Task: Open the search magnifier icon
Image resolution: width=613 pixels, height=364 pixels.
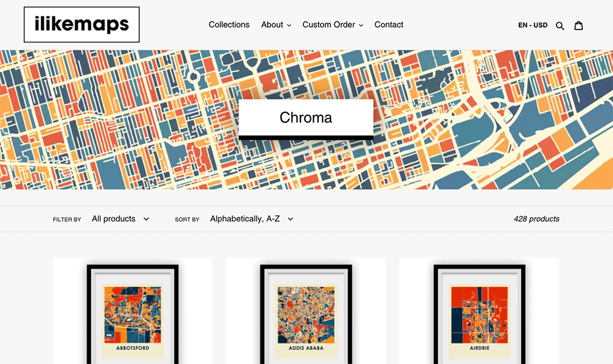Action: (x=560, y=25)
